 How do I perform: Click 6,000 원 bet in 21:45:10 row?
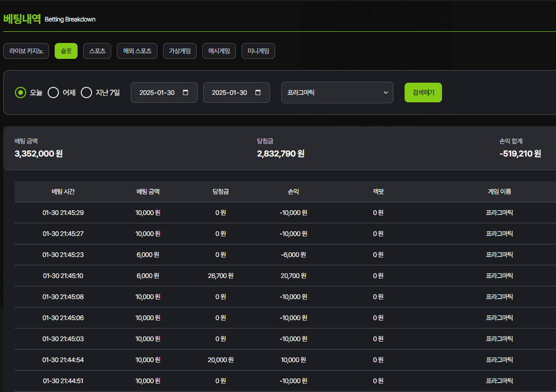point(148,276)
